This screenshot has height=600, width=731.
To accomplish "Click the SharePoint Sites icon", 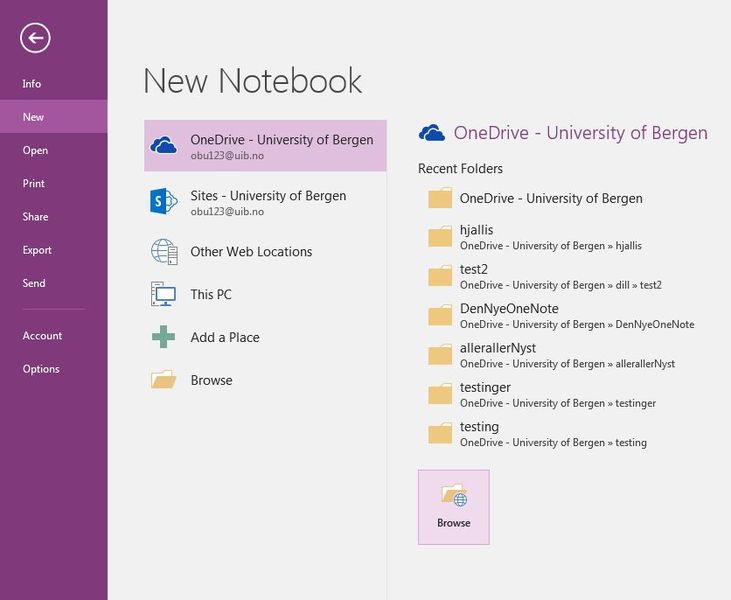I will [164, 201].
